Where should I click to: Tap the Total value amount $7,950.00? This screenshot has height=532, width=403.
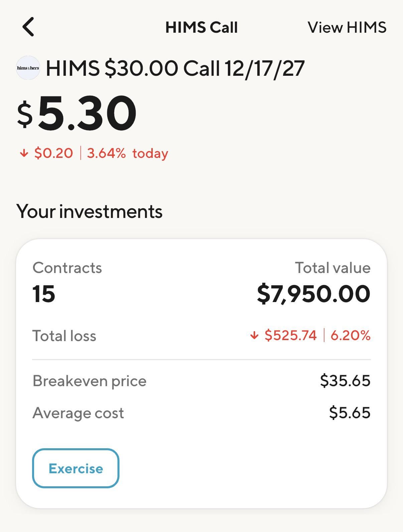(313, 294)
